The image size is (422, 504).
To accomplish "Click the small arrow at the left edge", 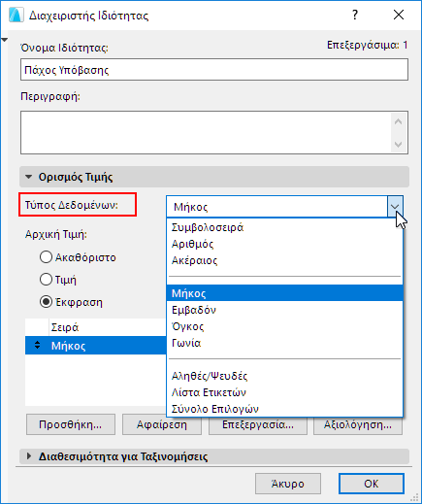I will [x=5, y=40].
